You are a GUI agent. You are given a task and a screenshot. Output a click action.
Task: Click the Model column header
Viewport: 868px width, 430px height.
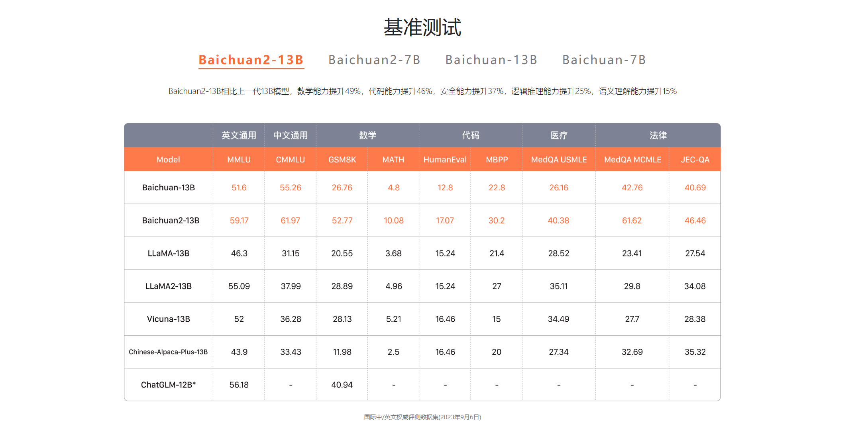[x=168, y=160]
